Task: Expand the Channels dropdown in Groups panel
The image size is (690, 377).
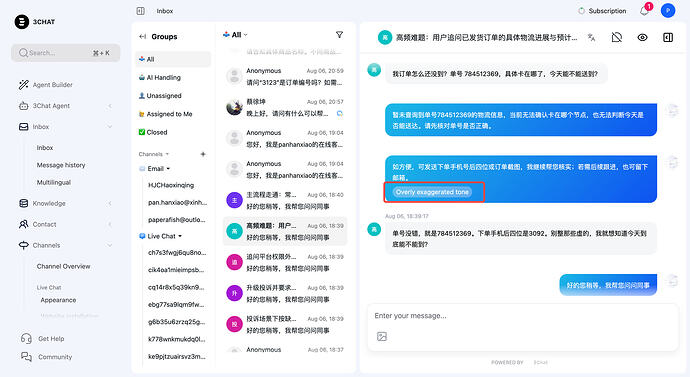Action: tap(154, 154)
